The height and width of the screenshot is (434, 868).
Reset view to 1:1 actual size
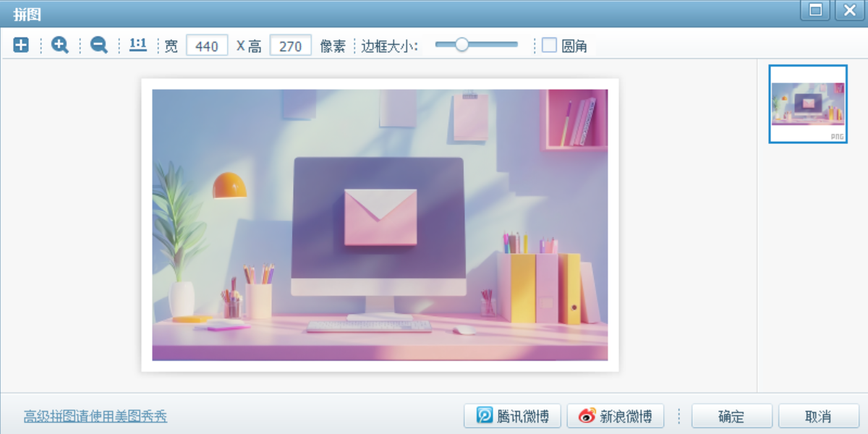pos(137,46)
